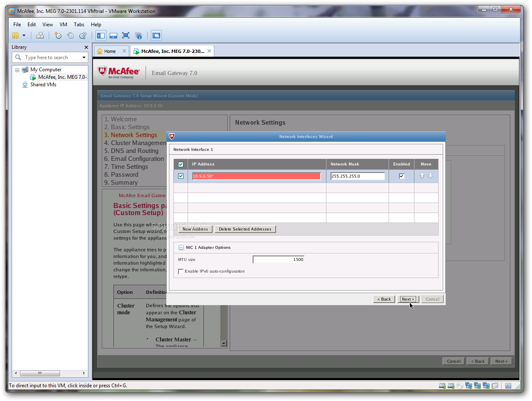Click Next in the main Setup Wizard
Image resolution: width=532 pixels, height=401 pixels.
pos(501,361)
